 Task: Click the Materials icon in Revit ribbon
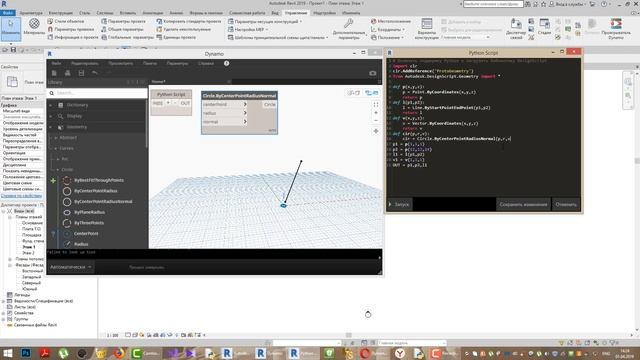(x=34, y=24)
